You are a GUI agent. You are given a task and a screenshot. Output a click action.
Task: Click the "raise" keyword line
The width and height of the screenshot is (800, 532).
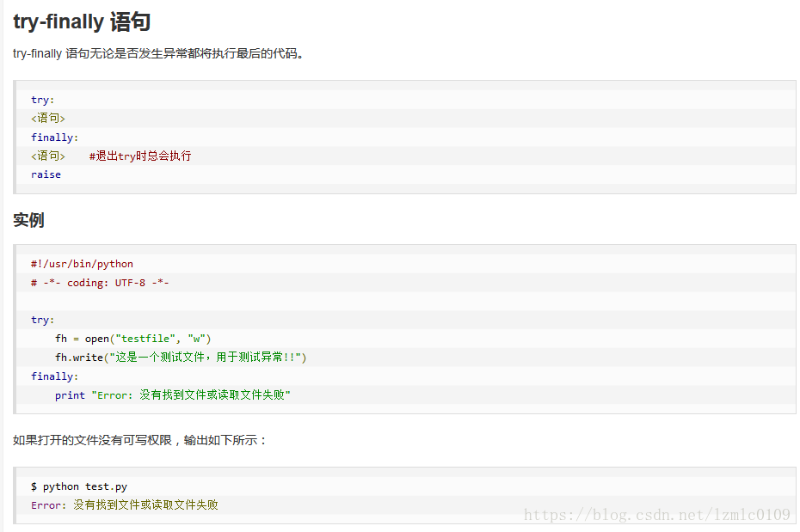point(46,174)
